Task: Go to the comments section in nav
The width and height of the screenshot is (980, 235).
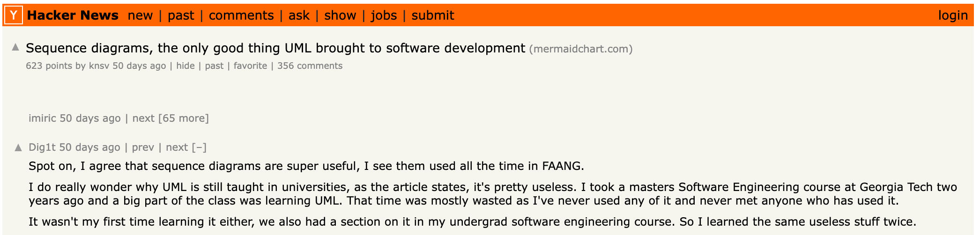Action: tap(241, 15)
